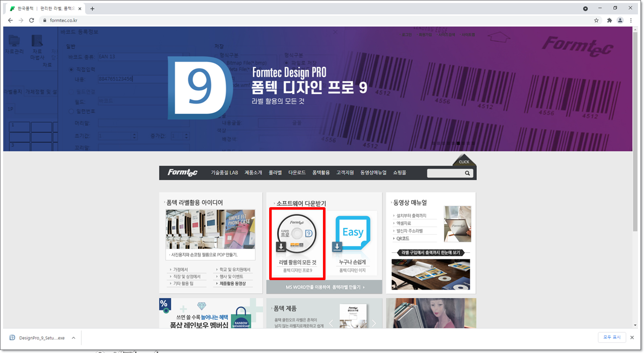The width and height of the screenshot is (644, 353).
Task: Open the 학교 및 유치원에서 link
Action: (x=235, y=270)
